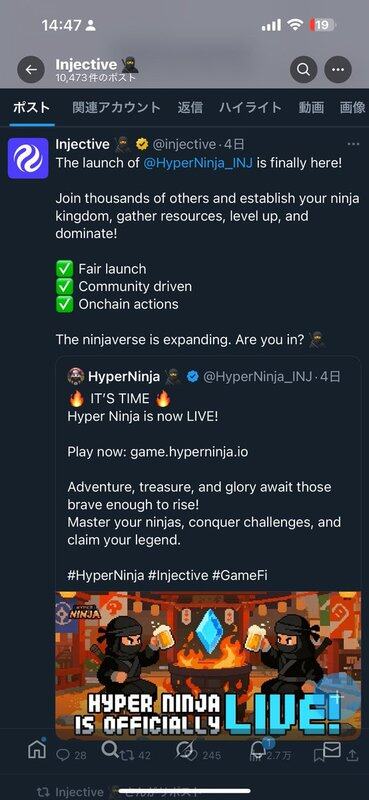Open the profile more options circle button
Image resolution: width=369 pixels, height=800 pixels.
(338, 70)
